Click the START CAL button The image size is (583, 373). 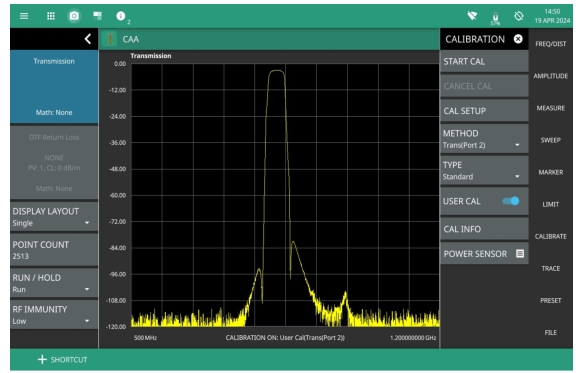click(x=484, y=62)
